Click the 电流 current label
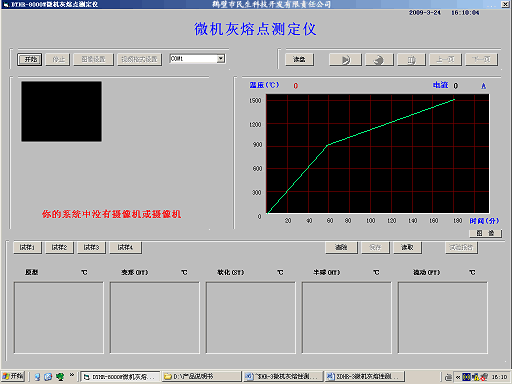This screenshot has width=513, height=385. pyautogui.click(x=440, y=85)
